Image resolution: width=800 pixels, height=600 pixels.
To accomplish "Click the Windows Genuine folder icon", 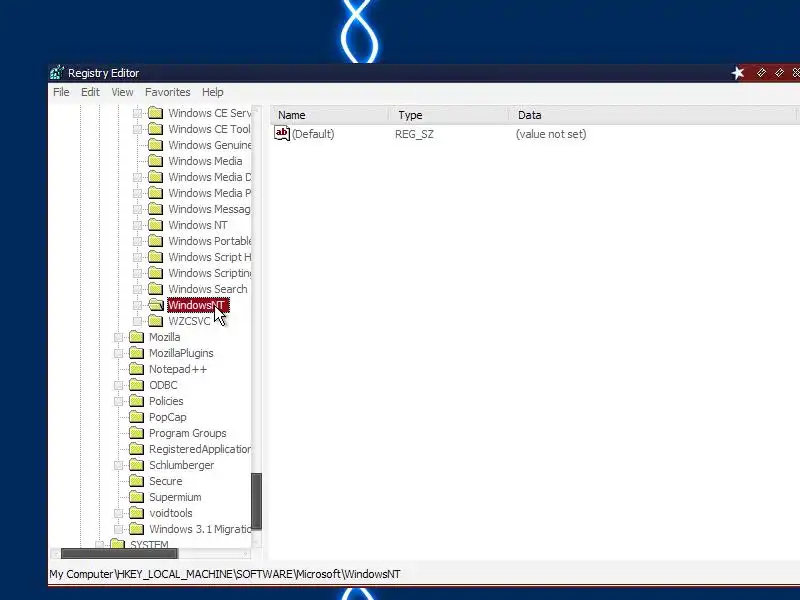I will 156,145.
